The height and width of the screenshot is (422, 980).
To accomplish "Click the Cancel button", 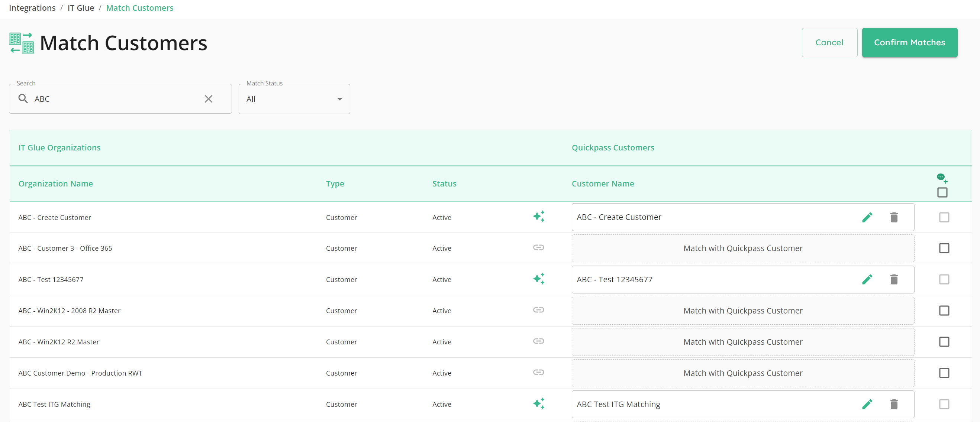I will coord(829,43).
